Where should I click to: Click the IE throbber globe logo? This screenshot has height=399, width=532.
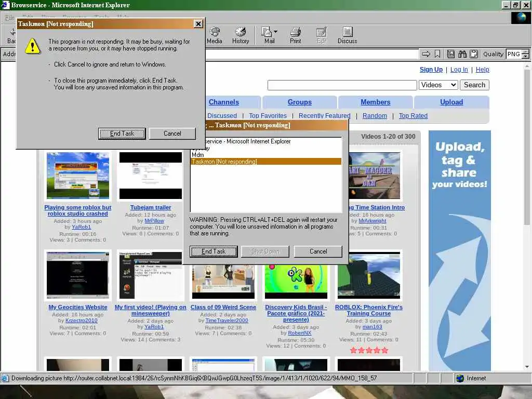(x=521, y=18)
